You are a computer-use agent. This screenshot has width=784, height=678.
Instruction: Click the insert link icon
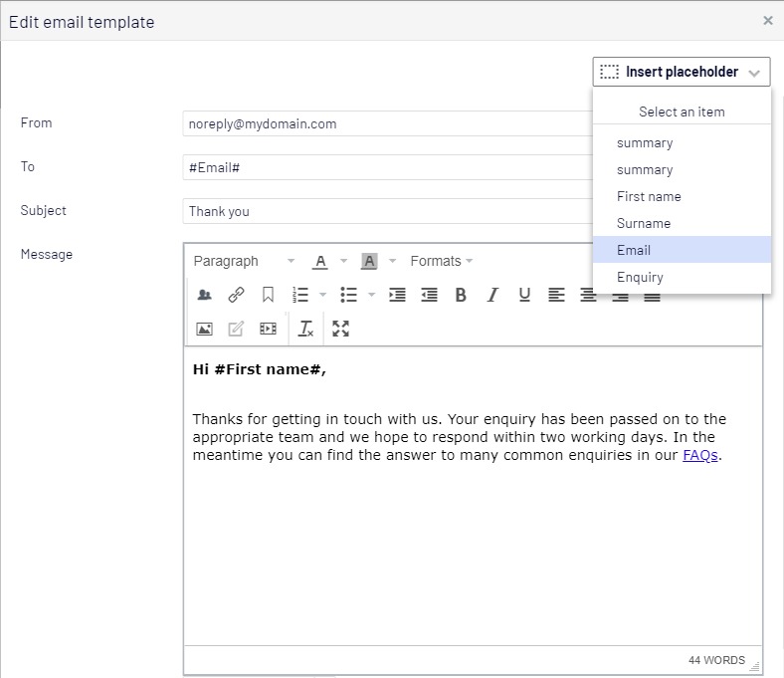(x=236, y=295)
